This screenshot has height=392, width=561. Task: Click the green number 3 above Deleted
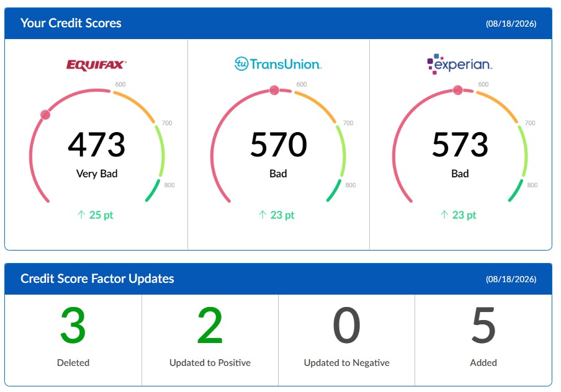click(73, 326)
